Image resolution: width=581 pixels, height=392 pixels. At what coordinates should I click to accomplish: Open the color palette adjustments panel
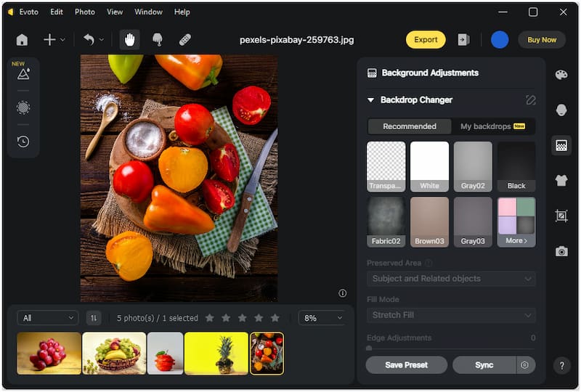(561, 75)
